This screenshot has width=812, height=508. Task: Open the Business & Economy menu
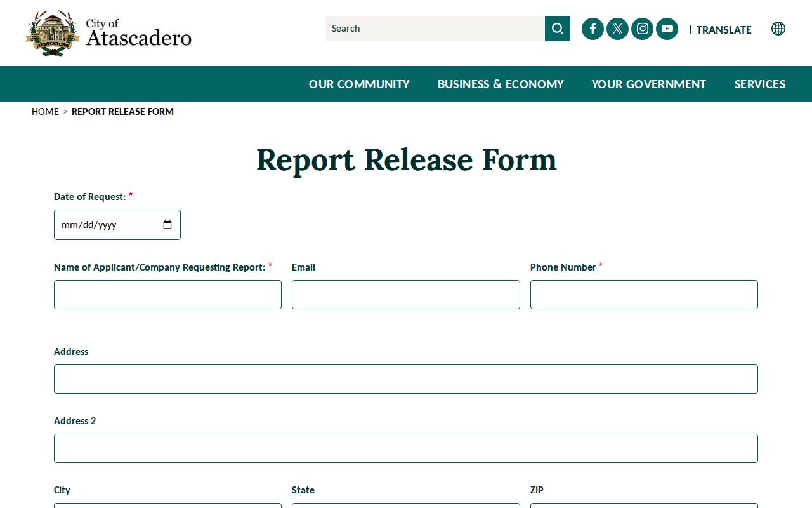[x=501, y=84]
